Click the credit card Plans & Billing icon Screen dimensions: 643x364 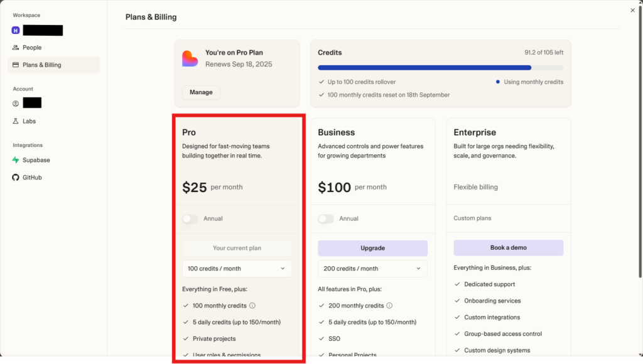pos(16,65)
